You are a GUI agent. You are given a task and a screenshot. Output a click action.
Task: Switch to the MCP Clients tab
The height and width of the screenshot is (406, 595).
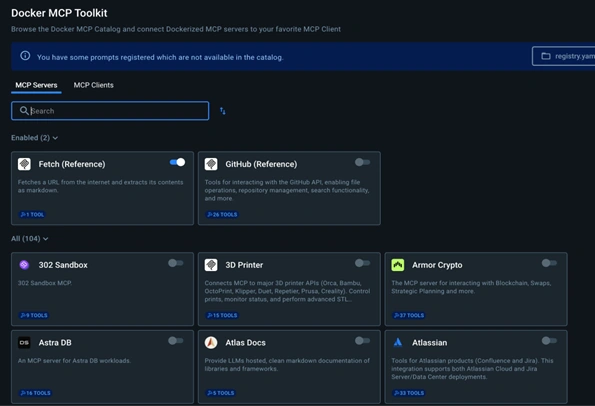click(93, 85)
